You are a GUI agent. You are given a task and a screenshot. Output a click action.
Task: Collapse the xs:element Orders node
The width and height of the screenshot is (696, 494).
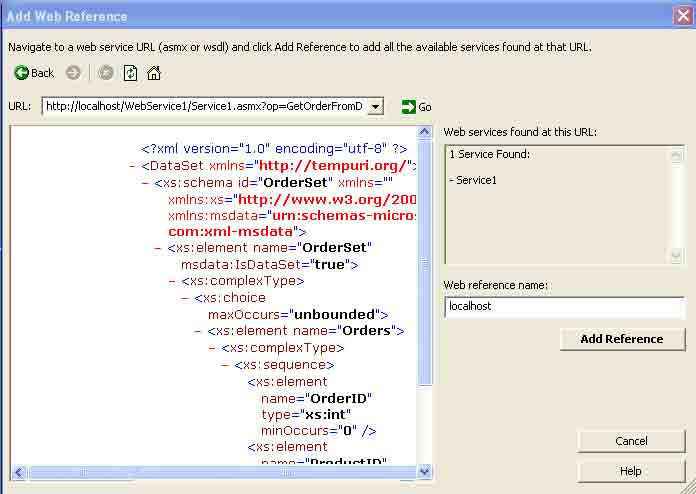pos(198,331)
